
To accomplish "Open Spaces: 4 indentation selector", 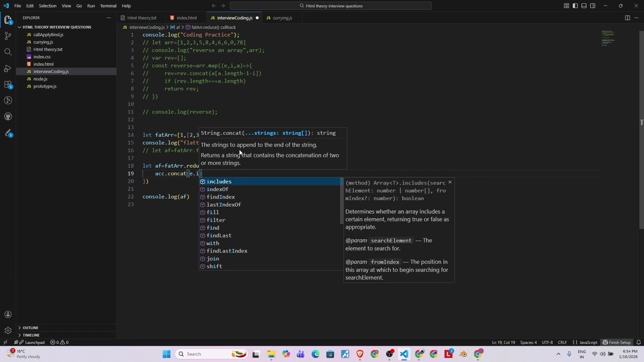I will [x=528, y=342].
